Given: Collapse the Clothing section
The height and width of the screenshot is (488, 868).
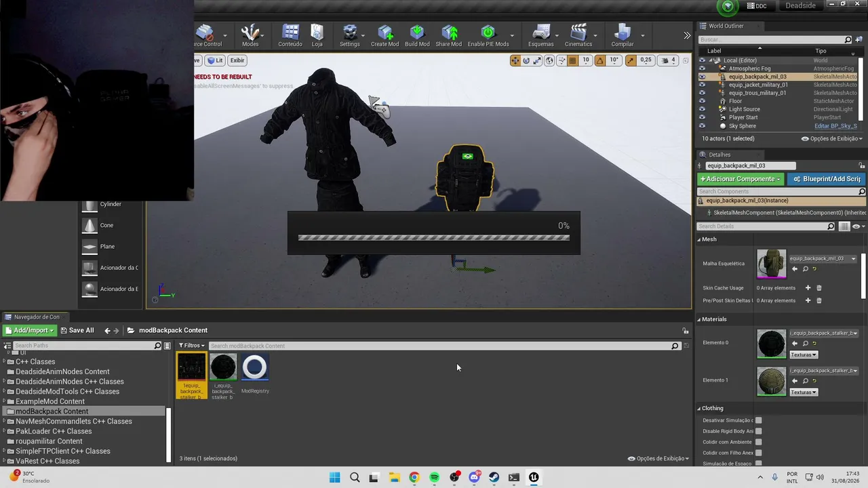Looking at the screenshot, I should coord(699,408).
